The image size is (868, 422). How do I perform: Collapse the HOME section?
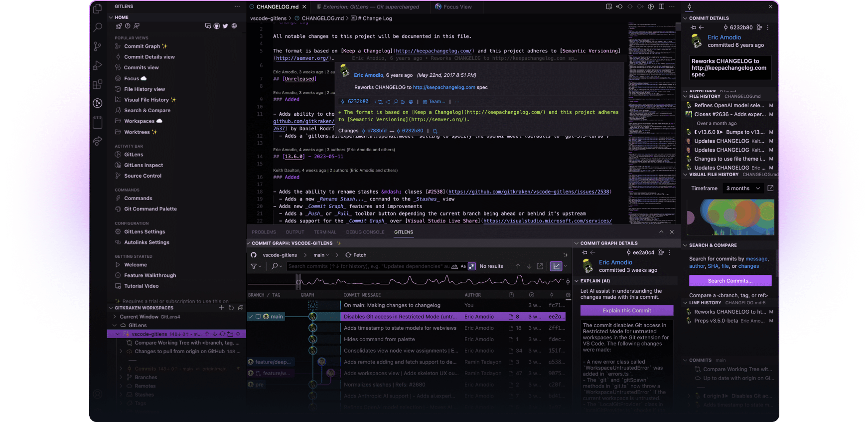pos(111,17)
